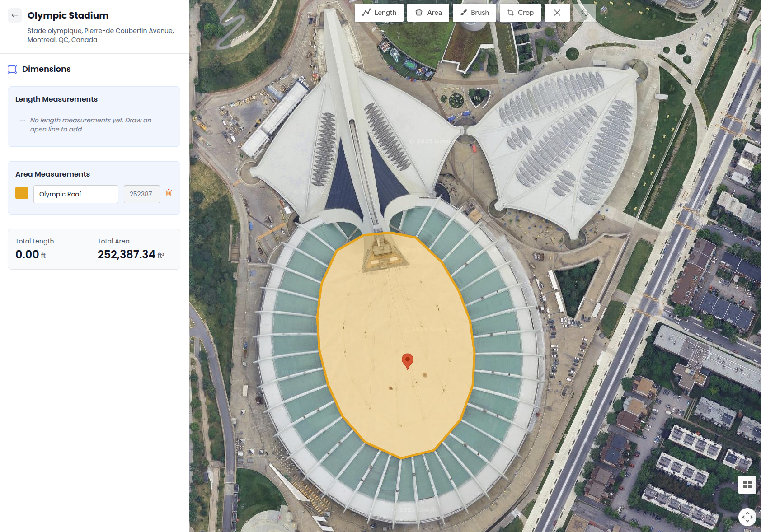
Task: Delete the Olympic Roof area measurement
Action: (169, 193)
